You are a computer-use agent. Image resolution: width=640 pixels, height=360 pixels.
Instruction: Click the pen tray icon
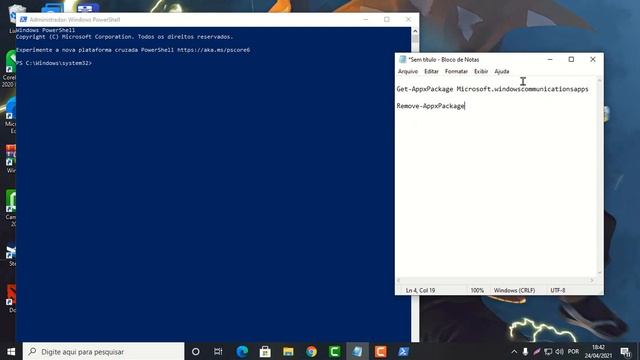[537, 351]
